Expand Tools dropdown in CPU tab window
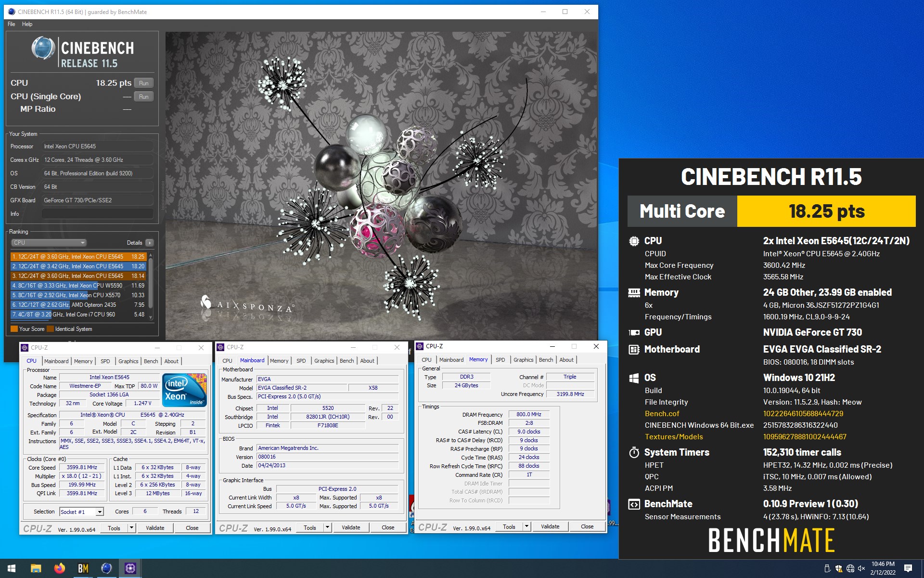Screen dimensions: 924x578 tap(131, 528)
